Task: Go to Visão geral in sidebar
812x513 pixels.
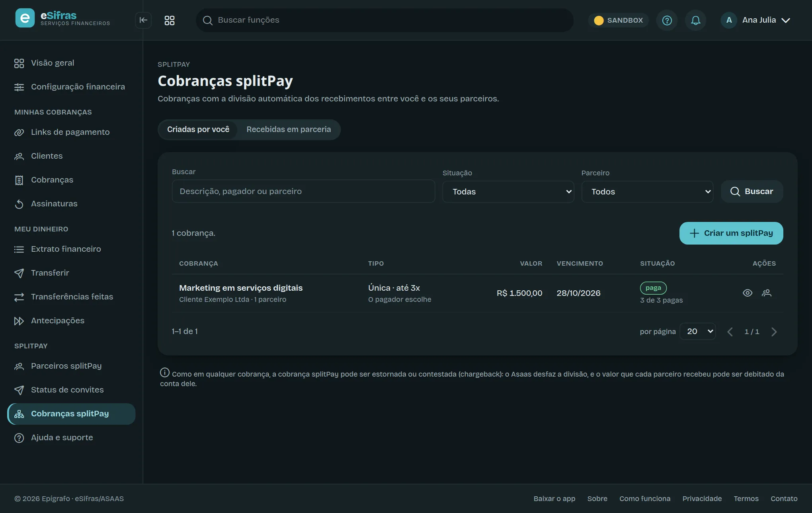Action: tap(72, 63)
